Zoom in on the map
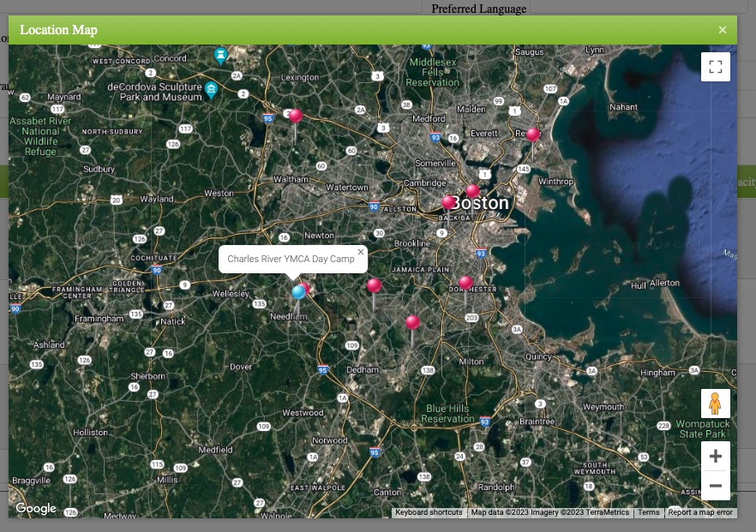The image size is (756, 532). (716, 456)
